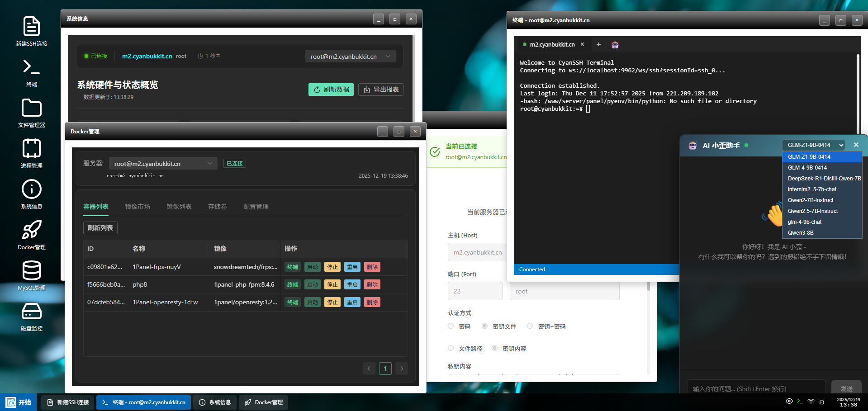Select DeepSeek-R1-Distill-Qwen-7B model option
Viewport: 868px width, 411px height.
click(822, 179)
